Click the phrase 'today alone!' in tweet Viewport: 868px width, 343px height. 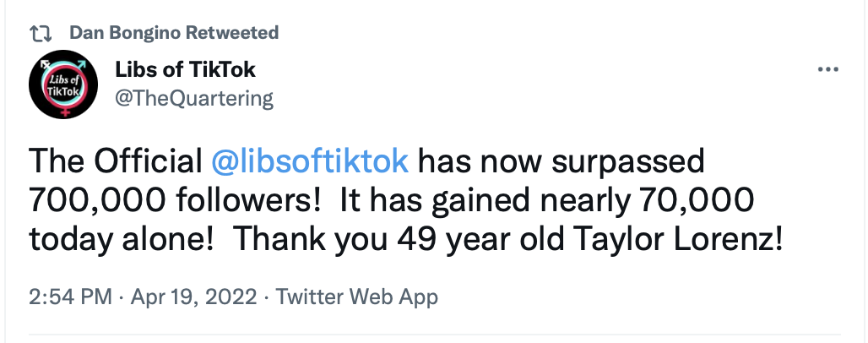click(x=122, y=240)
